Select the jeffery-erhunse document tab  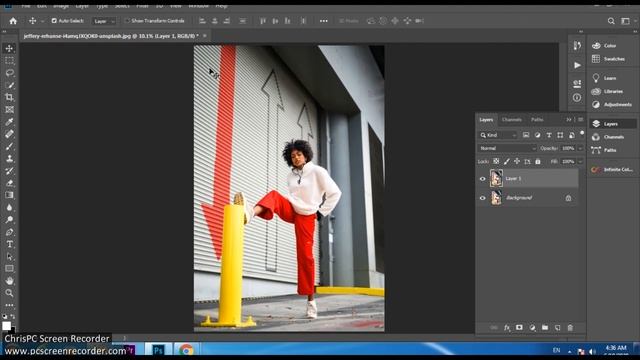point(111,36)
